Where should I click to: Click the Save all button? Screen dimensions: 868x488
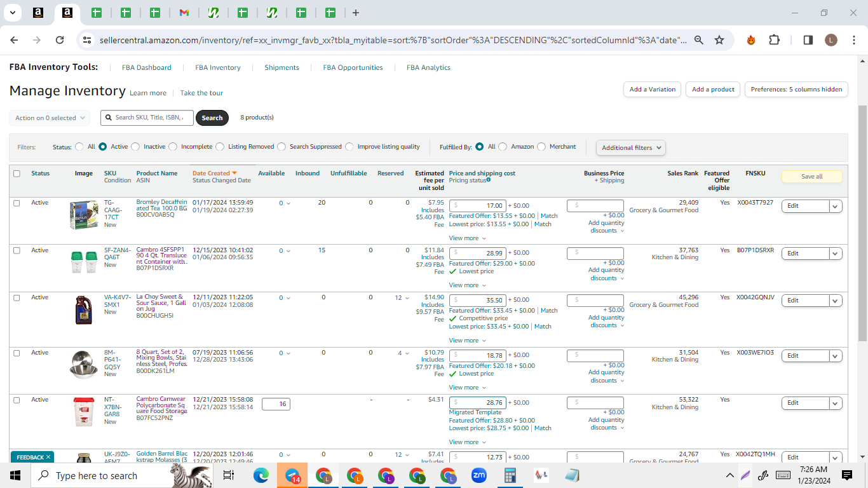click(812, 177)
